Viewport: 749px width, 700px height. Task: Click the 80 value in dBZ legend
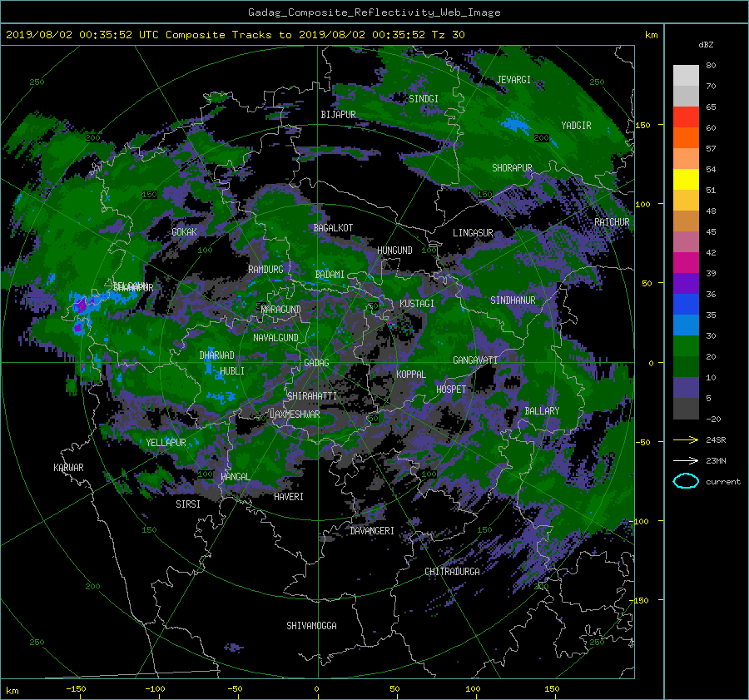(x=711, y=65)
